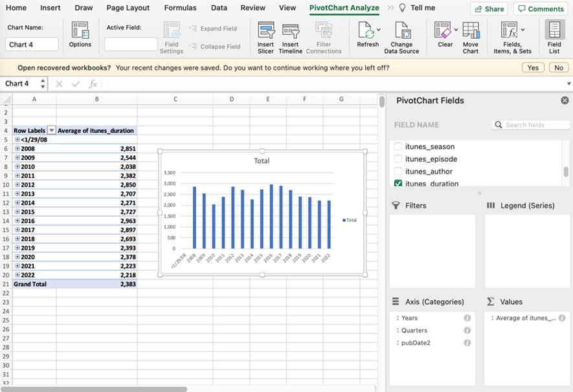Open the Insert tab
The width and height of the screenshot is (573, 392).
pyautogui.click(x=50, y=8)
